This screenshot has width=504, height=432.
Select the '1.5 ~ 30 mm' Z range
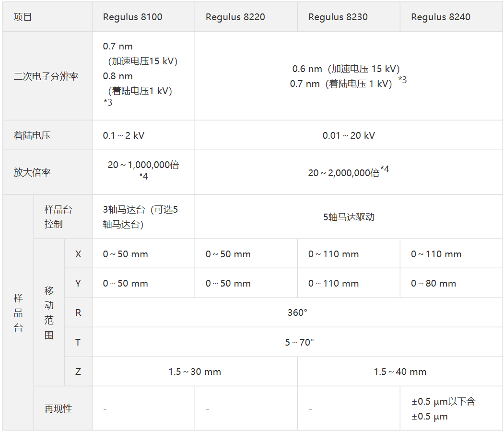tap(195, 372)
